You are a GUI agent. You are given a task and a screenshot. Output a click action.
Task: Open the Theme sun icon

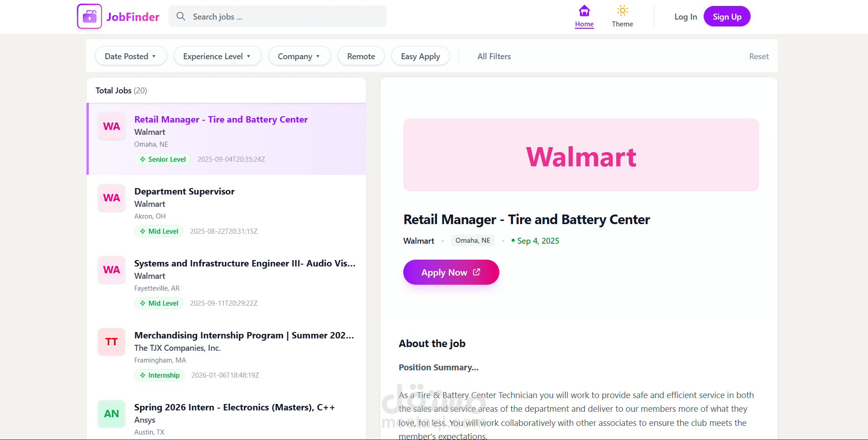click(x=622, y=10)
